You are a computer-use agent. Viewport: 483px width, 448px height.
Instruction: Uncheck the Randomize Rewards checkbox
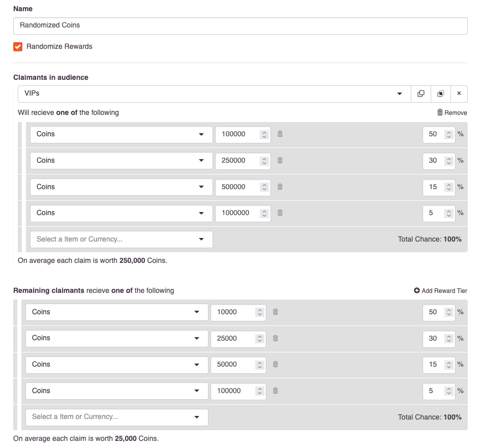tap(18, 46)
